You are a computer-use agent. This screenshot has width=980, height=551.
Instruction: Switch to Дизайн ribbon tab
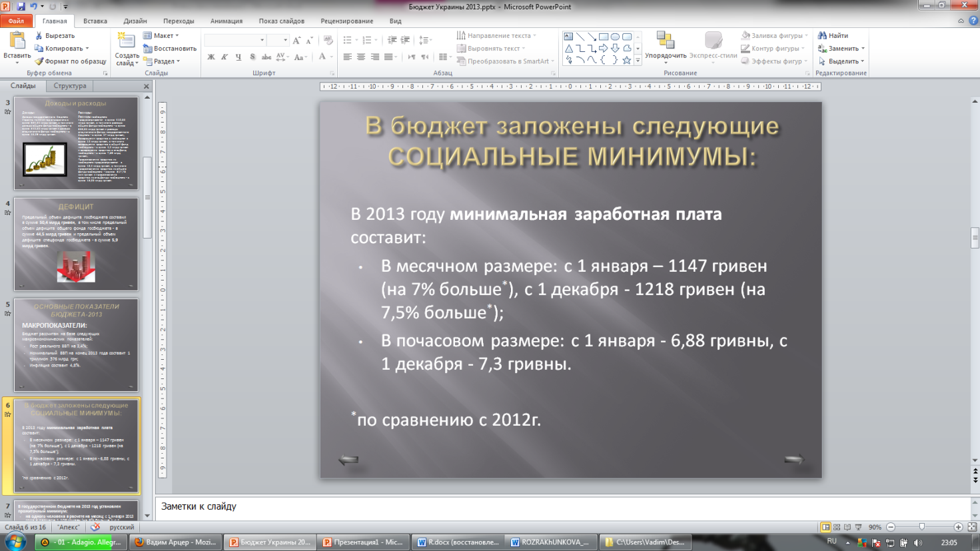tap(135, 21)
